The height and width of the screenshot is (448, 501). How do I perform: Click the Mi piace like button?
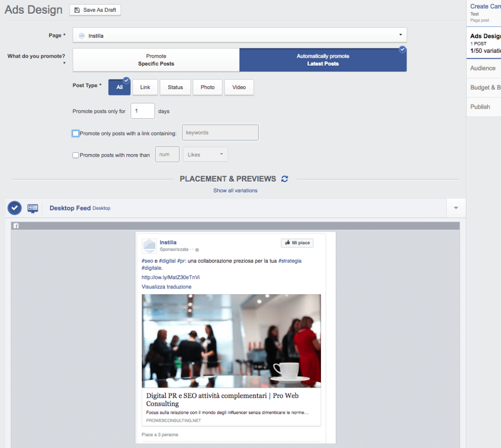297,243
